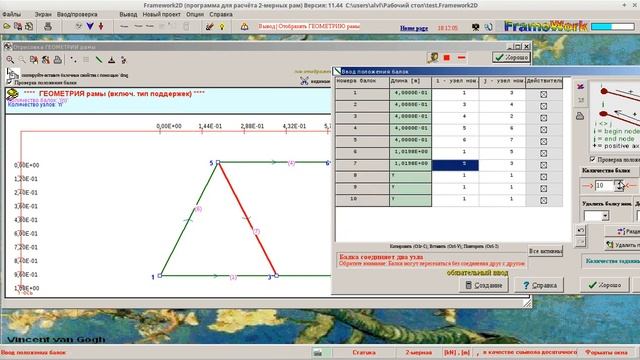Click the camera icon near the clock

pyautogui.click(x=476, y=27)
